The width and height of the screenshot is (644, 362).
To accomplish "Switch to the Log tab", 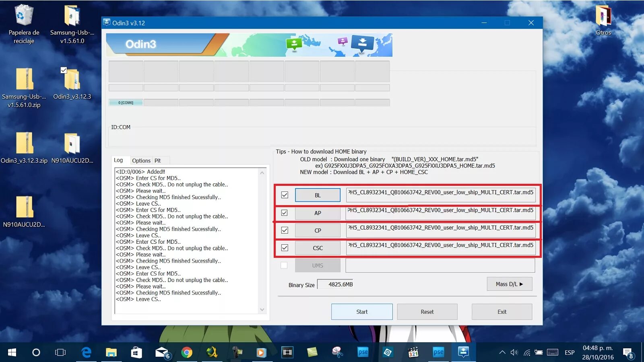I will (118, 160).
